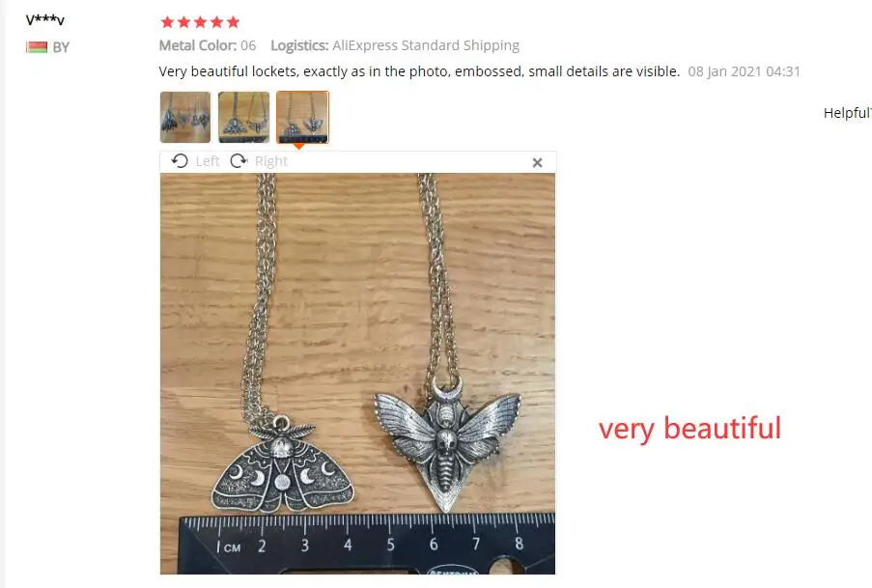The width and height of the screenshot is (872, 588).
Task: Click the first red rating star
Action: [167, 22]
